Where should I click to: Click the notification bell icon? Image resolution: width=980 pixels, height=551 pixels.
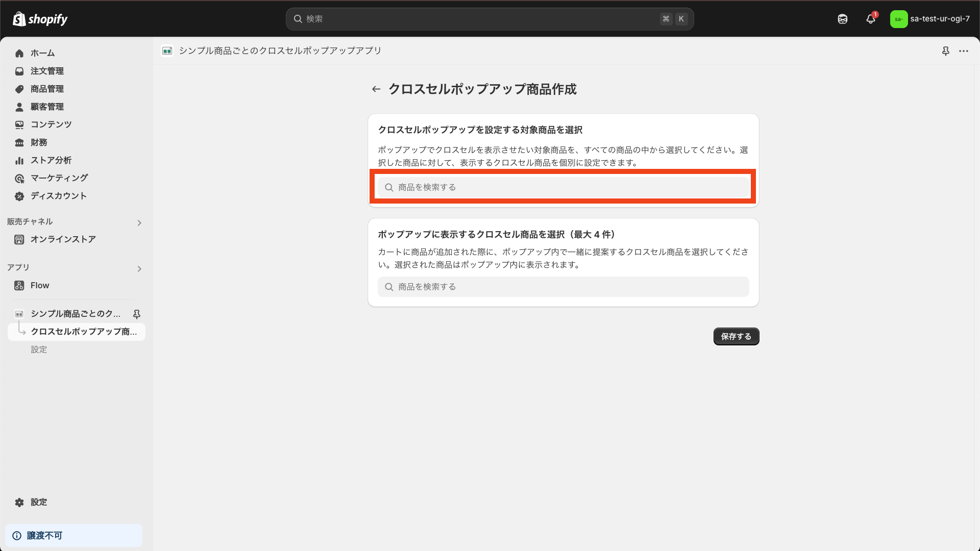871,18
